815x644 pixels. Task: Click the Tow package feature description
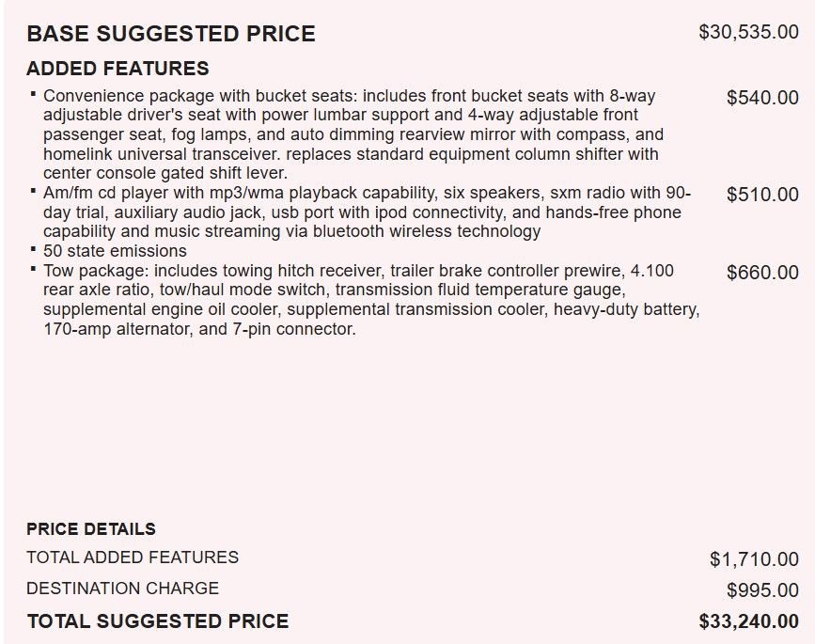(x=371, y=300)
